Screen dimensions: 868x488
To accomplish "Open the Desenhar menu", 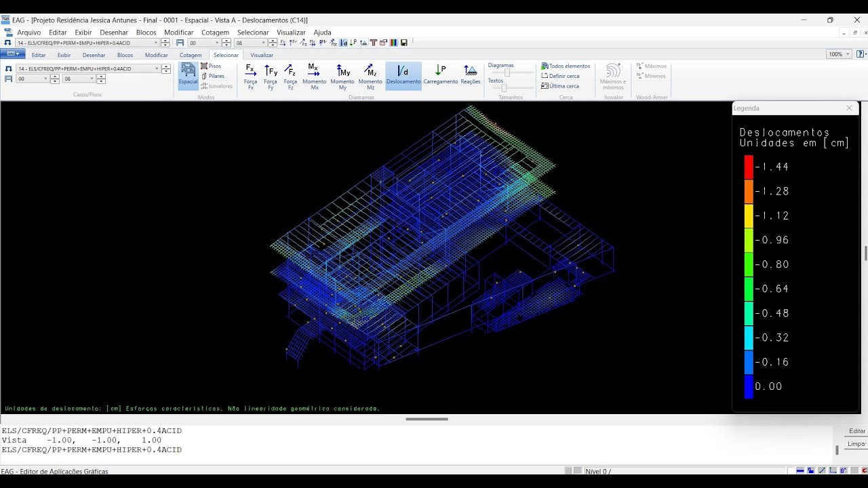I will coord(114,33).
